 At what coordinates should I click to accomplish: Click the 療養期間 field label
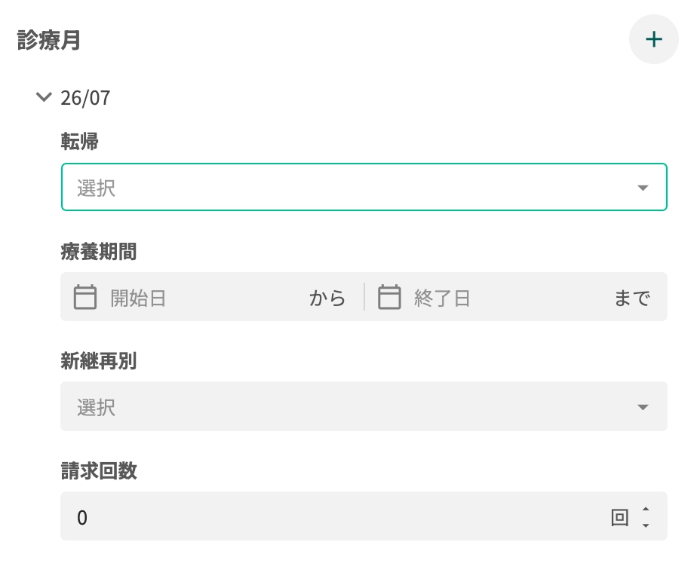tap(98, 251)
